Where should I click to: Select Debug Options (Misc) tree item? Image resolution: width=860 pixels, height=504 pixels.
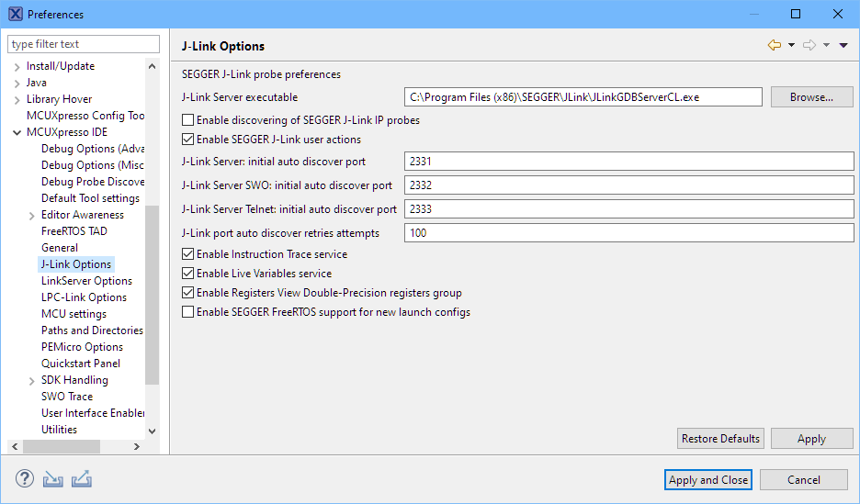[93, 165]
